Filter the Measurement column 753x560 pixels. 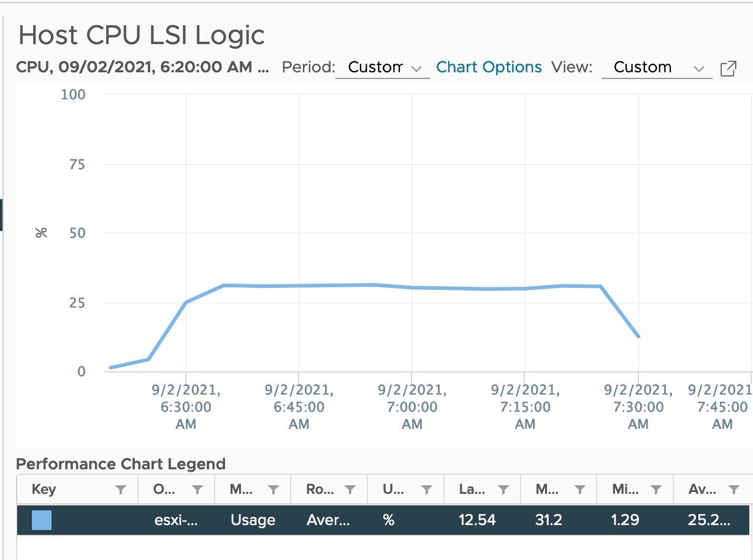[x=274, y=489]
